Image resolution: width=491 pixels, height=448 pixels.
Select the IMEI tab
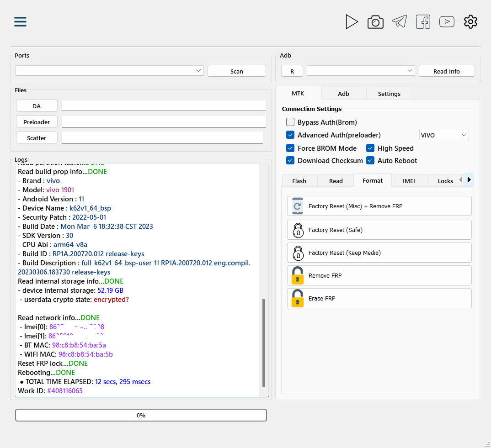tap(409, 181)
